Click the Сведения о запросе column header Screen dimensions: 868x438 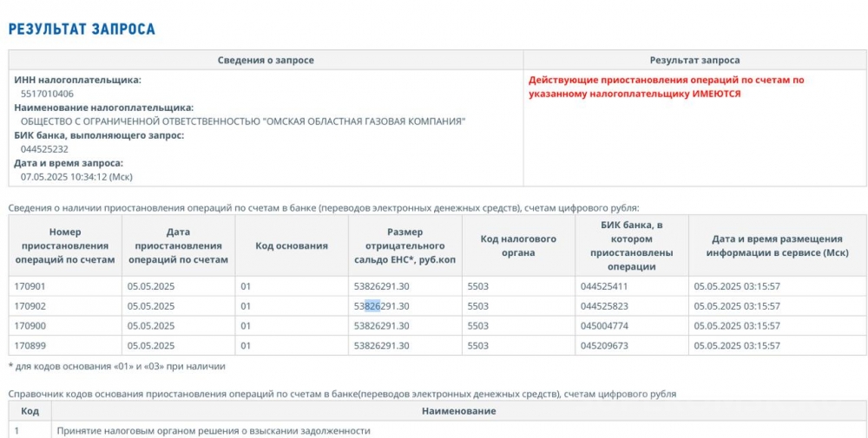[x=266, y=61]
